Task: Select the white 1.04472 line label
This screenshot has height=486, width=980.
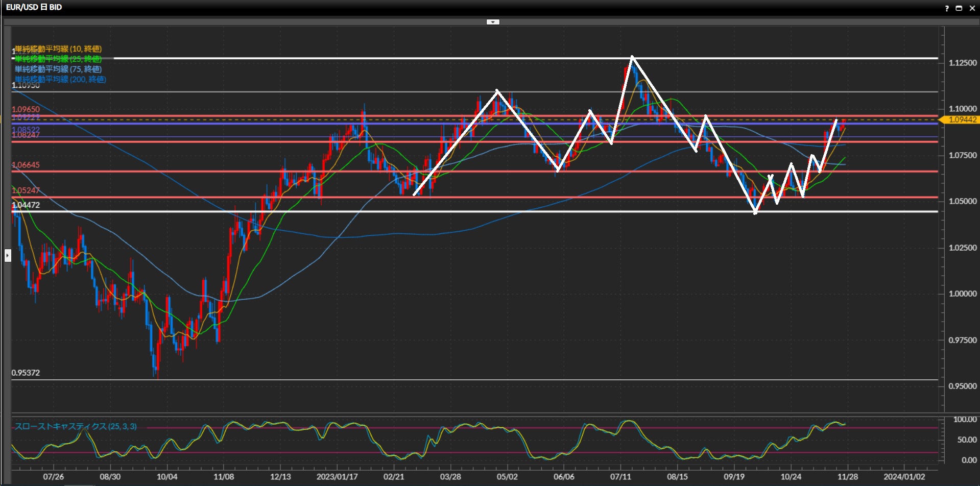Action: coord(26,205)
